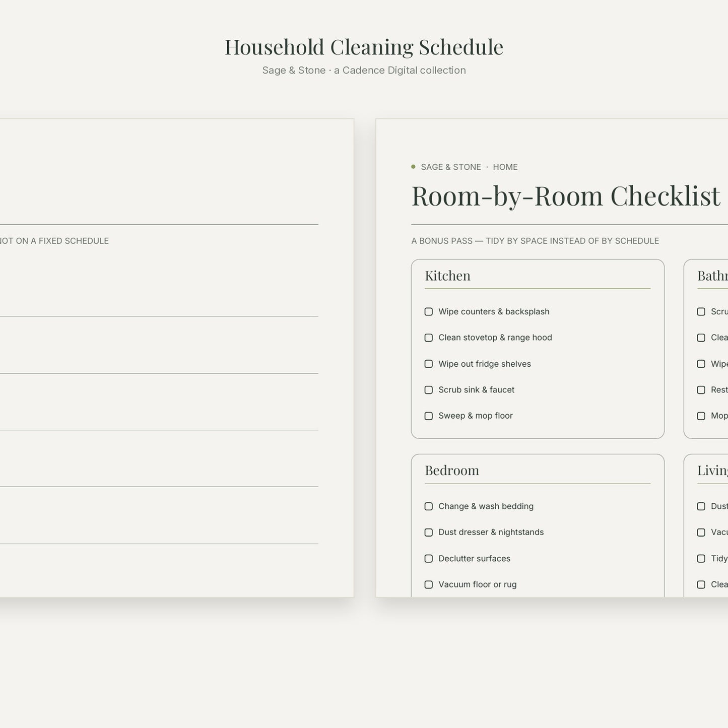Click the Wipe out fridge shelves label

[485, 364]
